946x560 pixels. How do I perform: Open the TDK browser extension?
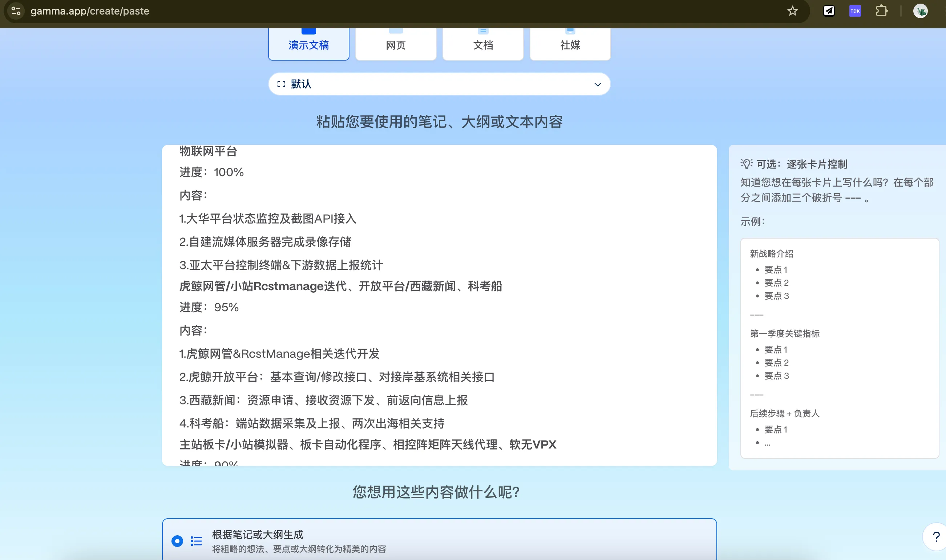pyautogui.click(x=855, y=11)
